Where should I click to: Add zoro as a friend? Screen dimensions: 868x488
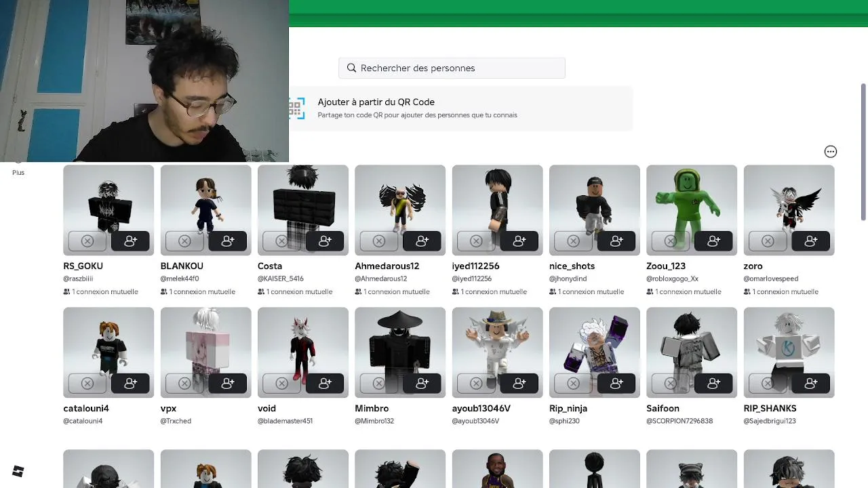pos(811,241)
